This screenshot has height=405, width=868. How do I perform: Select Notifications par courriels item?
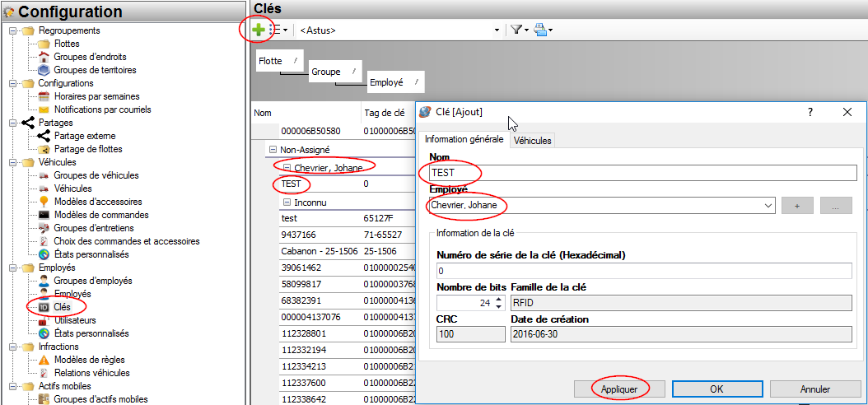pyautogui.click(x=102, y=109)
